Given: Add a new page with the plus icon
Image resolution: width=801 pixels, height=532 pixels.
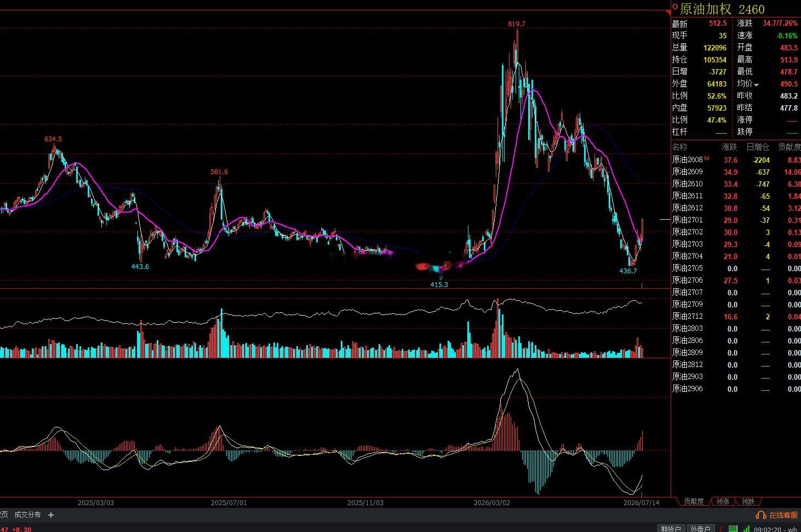Looking at the screenshot, I should coord(51,515).
